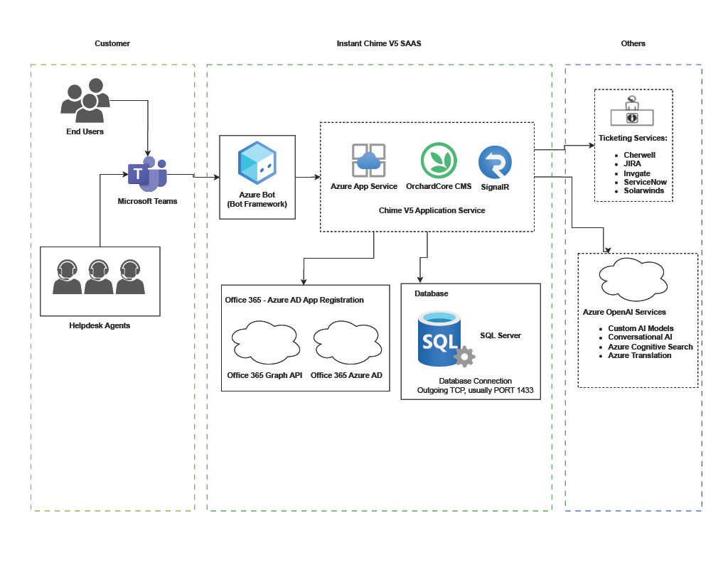This screenshot has height=562, width=728.
Task: Select the SignalR icon
Action: coord(496,162)
